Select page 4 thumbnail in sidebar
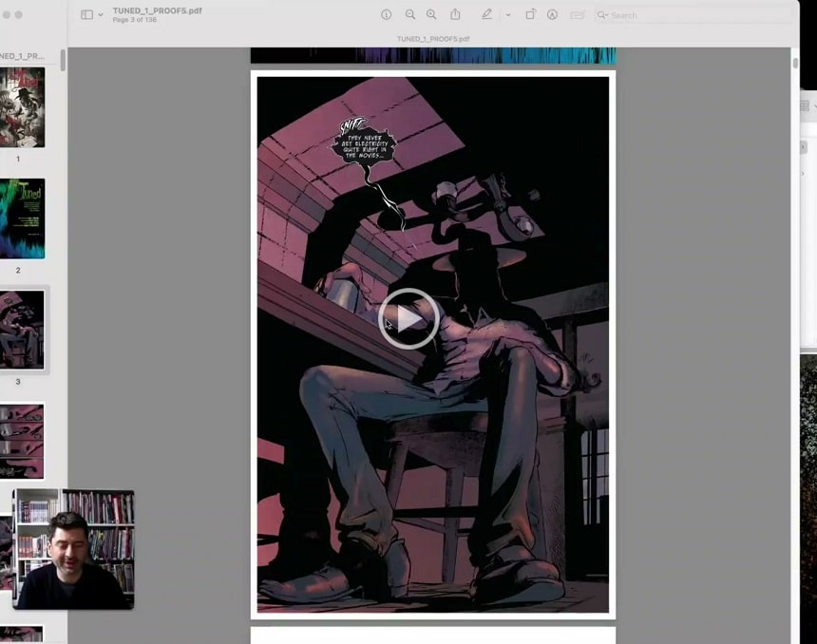This screenshot has width=817, height=644. tap(22, 441)
